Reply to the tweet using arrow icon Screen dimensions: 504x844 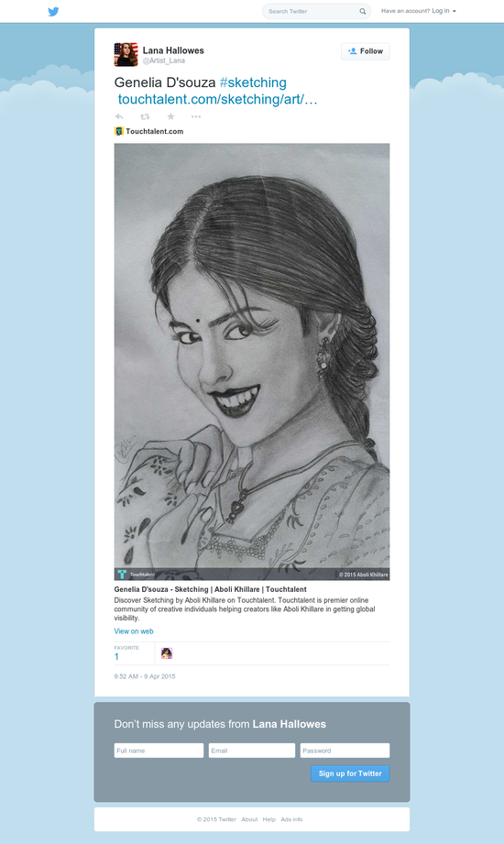click(x=119, y=116)
